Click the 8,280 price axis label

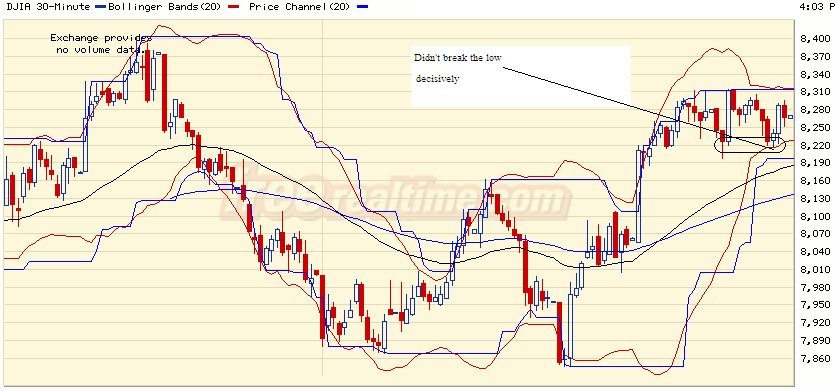[x=815, y=110]
